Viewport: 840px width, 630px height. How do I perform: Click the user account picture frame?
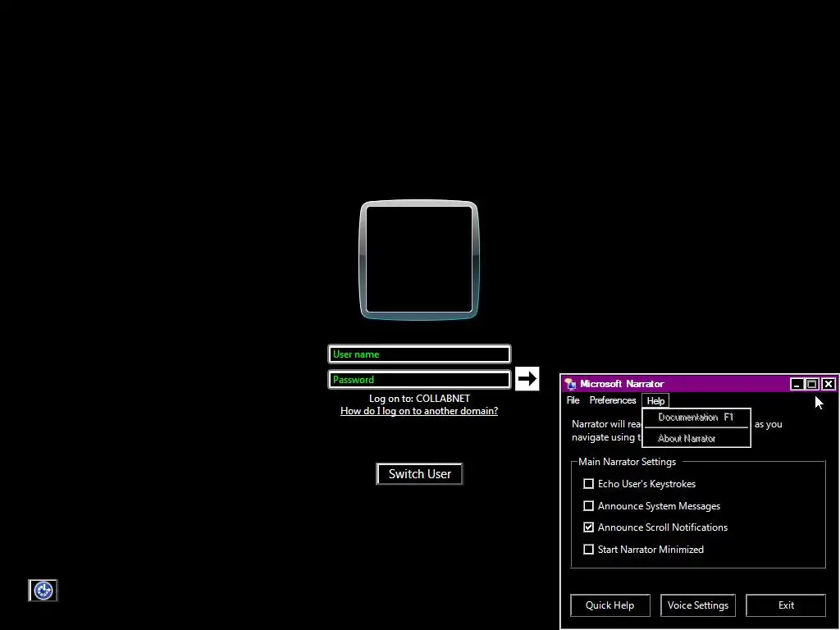(419, 260)
